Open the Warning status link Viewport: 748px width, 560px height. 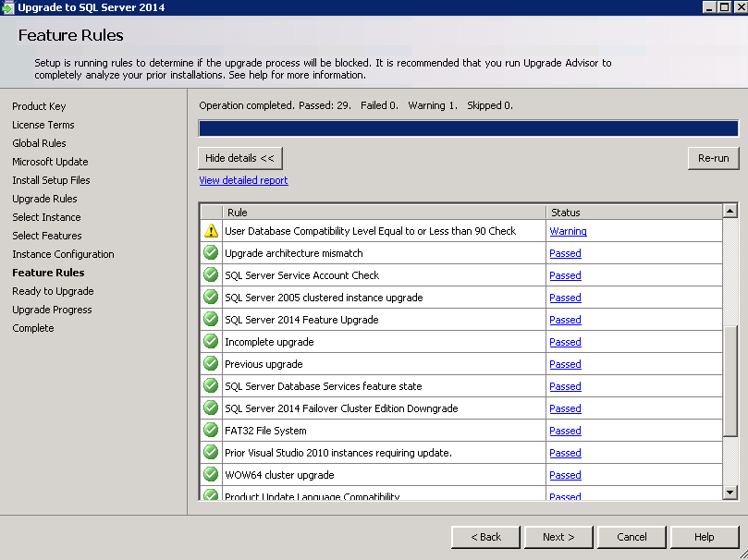tap(568, 231)
